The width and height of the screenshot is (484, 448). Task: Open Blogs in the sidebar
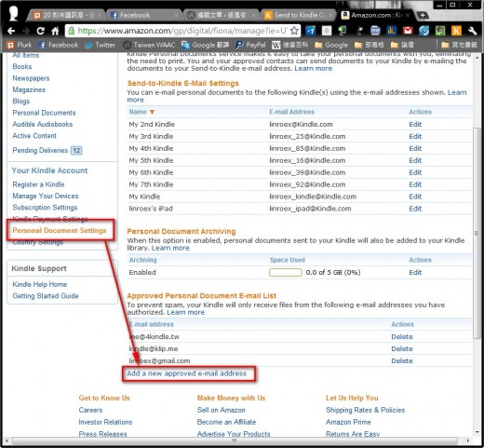tap(21, 102)
